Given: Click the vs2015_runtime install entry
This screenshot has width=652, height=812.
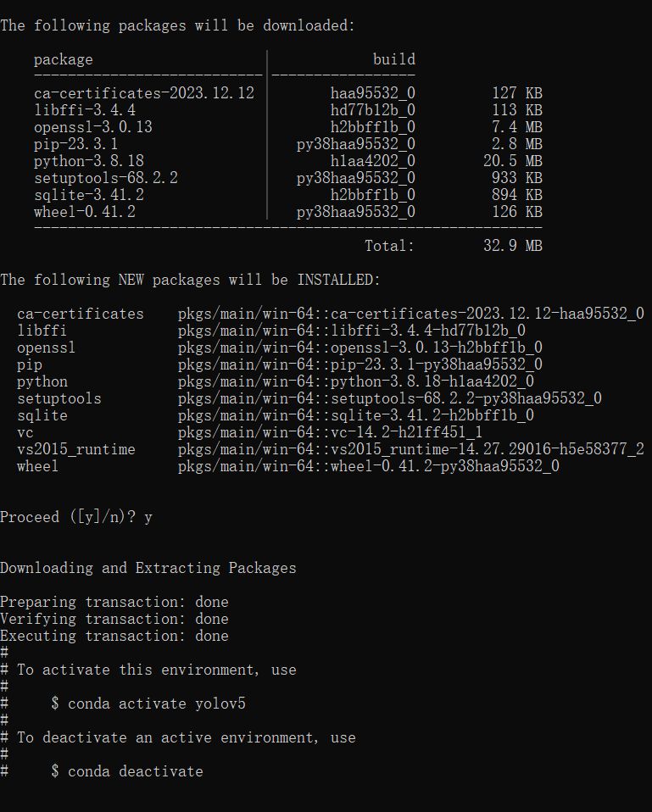Looking at the screenshot, I should tap(331, 449).
